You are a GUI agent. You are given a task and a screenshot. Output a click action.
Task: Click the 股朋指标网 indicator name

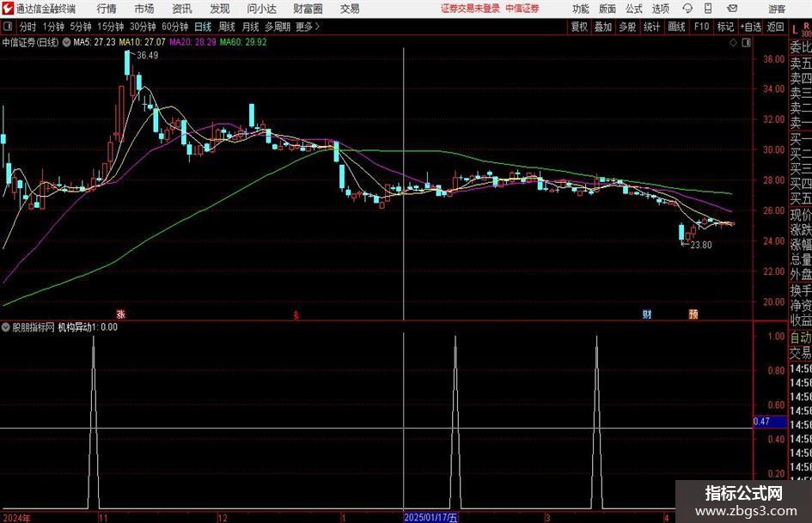point(34,327)
